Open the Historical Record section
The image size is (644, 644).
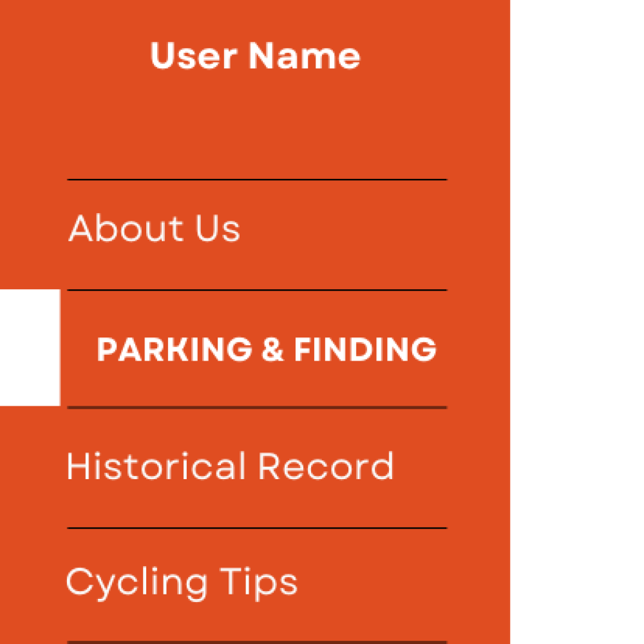(230, 466)
